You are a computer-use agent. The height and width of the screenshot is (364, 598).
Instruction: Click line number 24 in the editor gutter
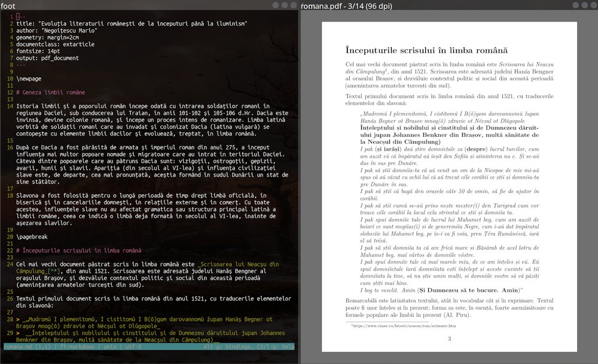tap(10, 264)
